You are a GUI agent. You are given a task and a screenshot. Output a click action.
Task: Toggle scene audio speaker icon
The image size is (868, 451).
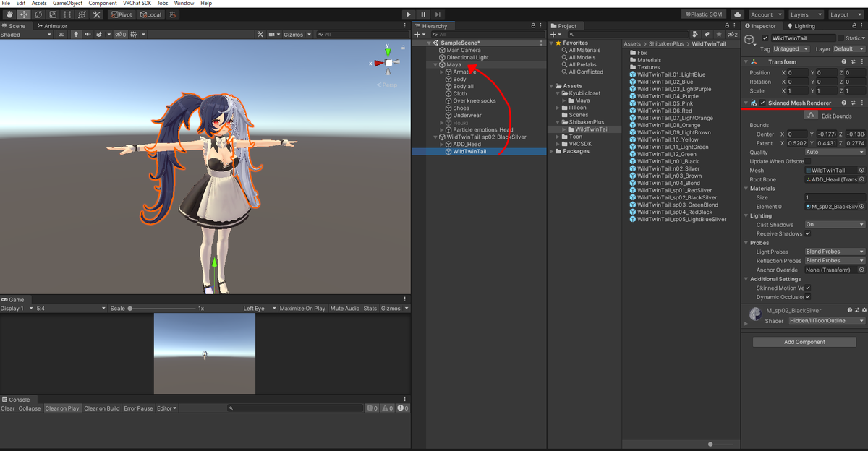[x=88, y=35]
